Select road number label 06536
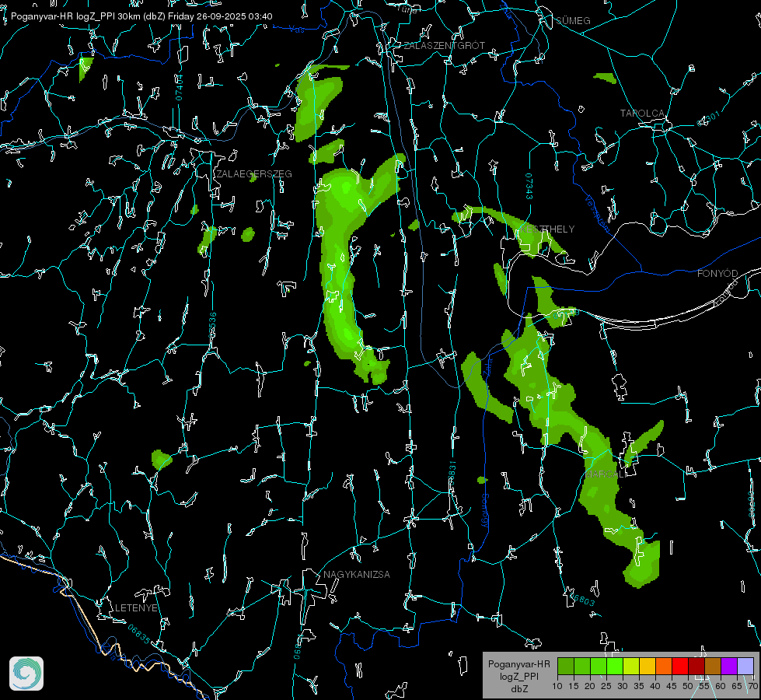The image size is (761, 700). point(212,325)
